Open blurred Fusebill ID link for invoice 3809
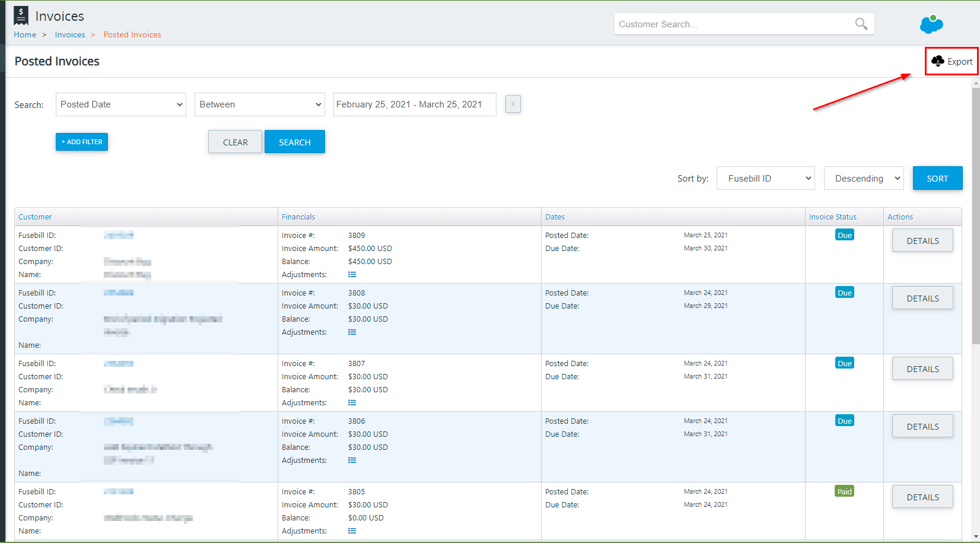Image resolution: width=980 pixels, height=543 pixels. tap(119, 236)
